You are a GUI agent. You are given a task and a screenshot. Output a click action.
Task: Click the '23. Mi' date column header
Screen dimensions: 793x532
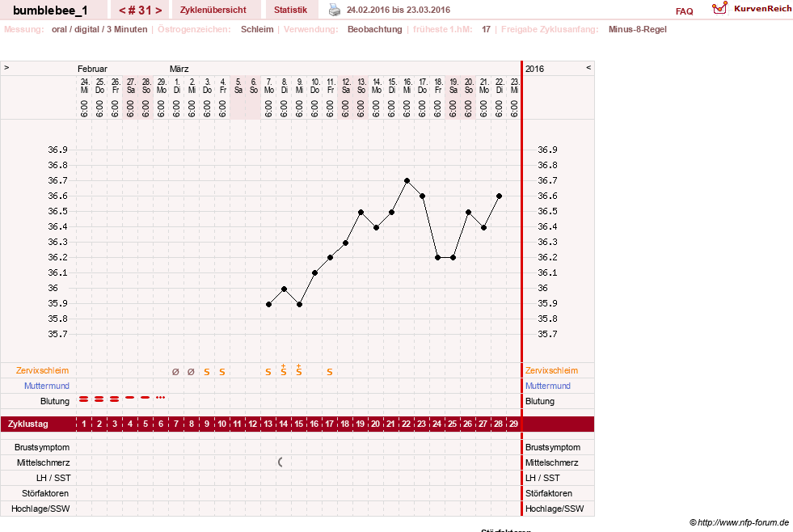click(x=514, y=86)
